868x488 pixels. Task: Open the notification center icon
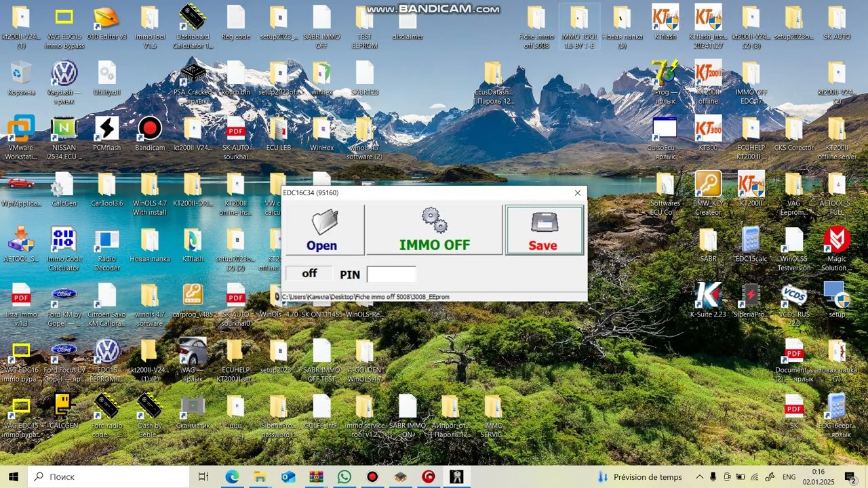click(x=850, y=476)
